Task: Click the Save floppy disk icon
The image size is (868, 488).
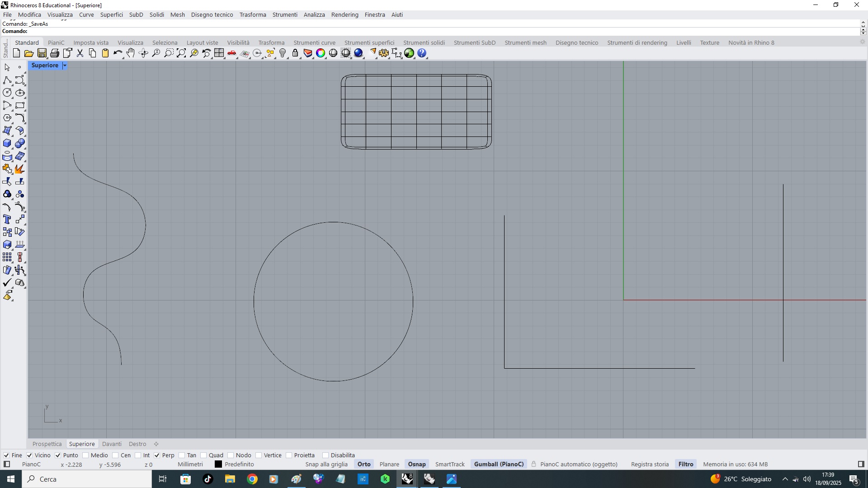Action: [x=42, y=53]
